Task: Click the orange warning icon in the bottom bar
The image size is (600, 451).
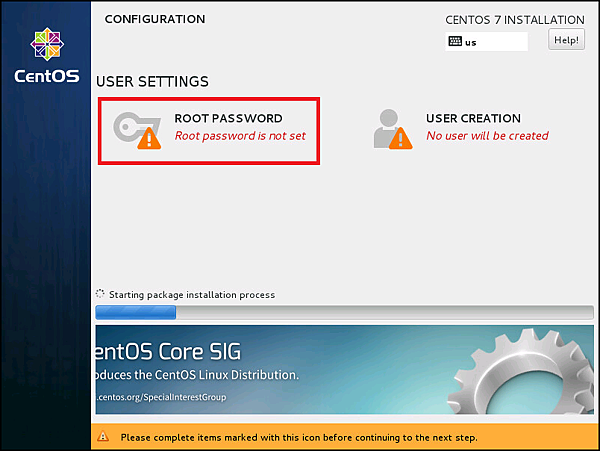Action: pos(104,438)
